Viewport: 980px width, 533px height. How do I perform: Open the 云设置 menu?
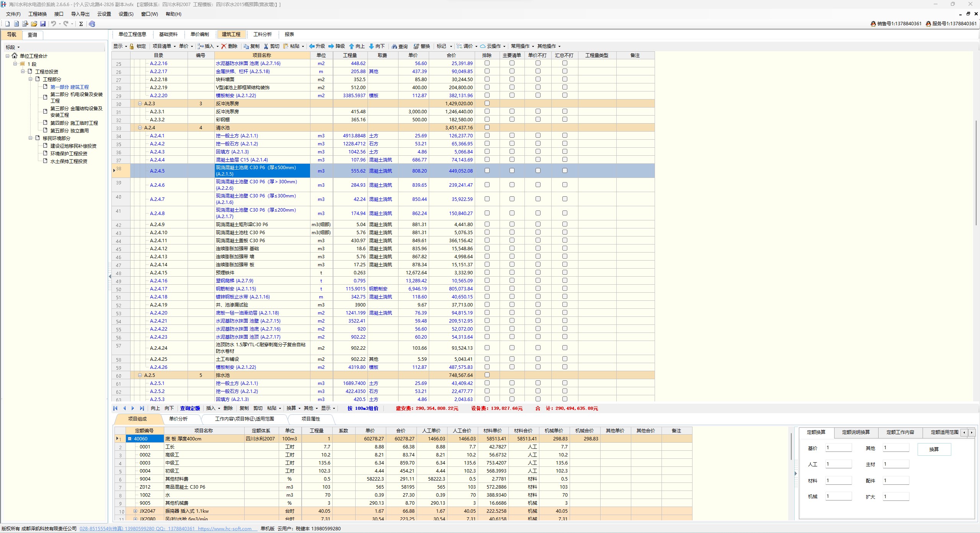104,14
